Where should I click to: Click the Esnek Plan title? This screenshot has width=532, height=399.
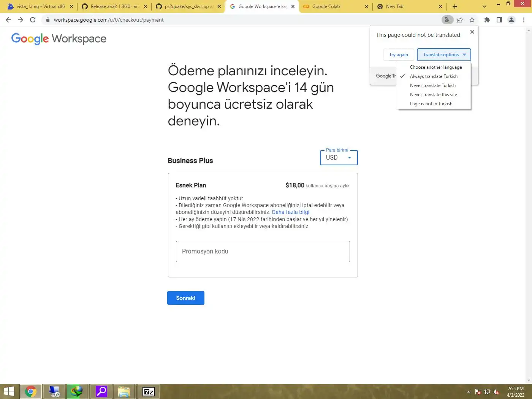click(191, 185)
